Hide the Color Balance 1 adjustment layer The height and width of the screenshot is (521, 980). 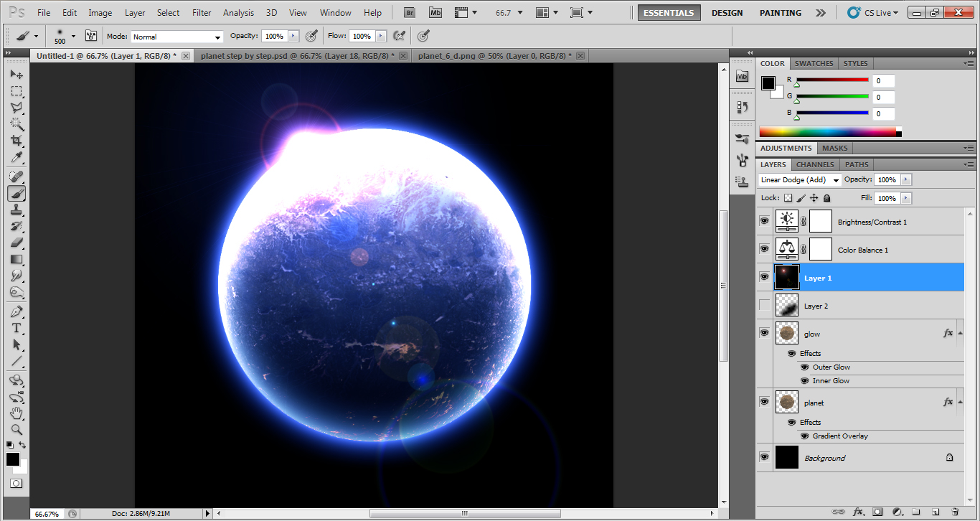coord(764,249)
